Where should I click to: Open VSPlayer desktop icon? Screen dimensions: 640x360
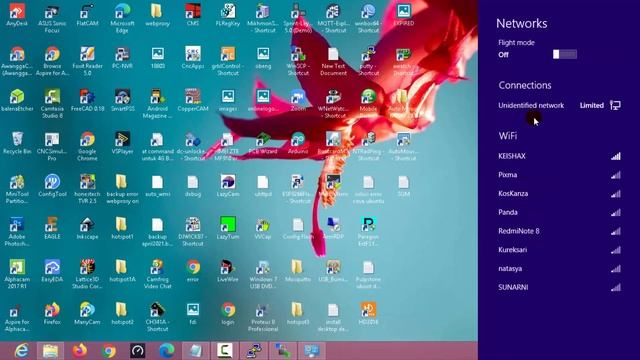point(122,143)
